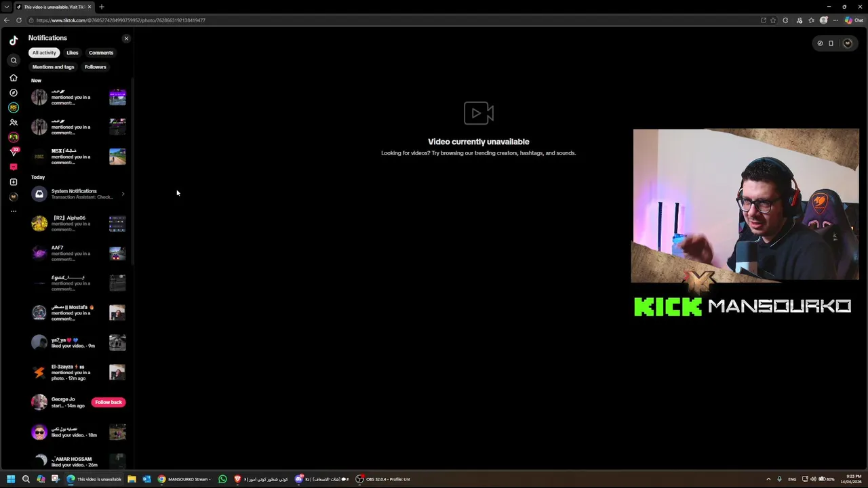The image size is (868, 488).
Task: Open the Upload plus icon
Action: pyautogui.click(x=14, y=182)
